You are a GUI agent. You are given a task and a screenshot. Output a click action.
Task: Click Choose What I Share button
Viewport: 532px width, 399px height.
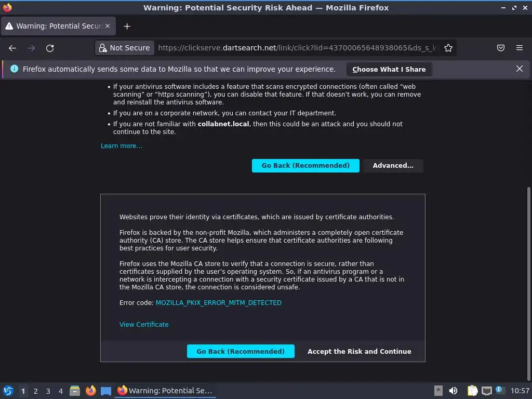(389, 69)
